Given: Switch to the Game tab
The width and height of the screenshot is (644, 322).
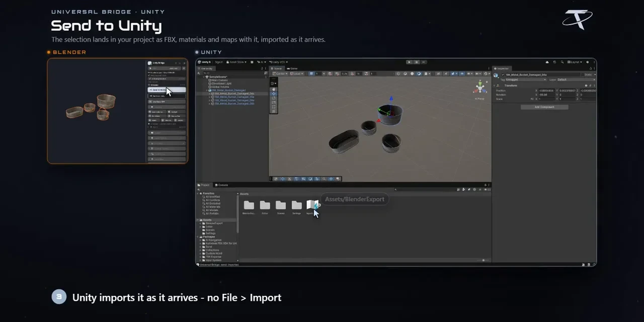Looking at the screenshot, I should [x=292, y=68].
